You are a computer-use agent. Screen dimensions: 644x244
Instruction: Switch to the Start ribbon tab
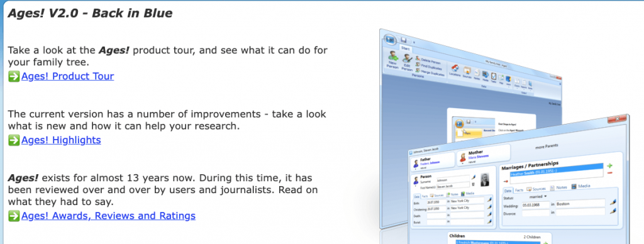click(x=406, y=48)
